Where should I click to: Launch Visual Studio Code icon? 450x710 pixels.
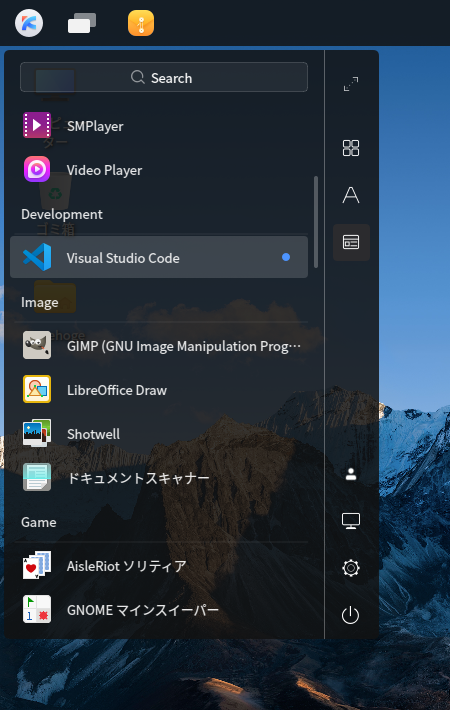37,257
